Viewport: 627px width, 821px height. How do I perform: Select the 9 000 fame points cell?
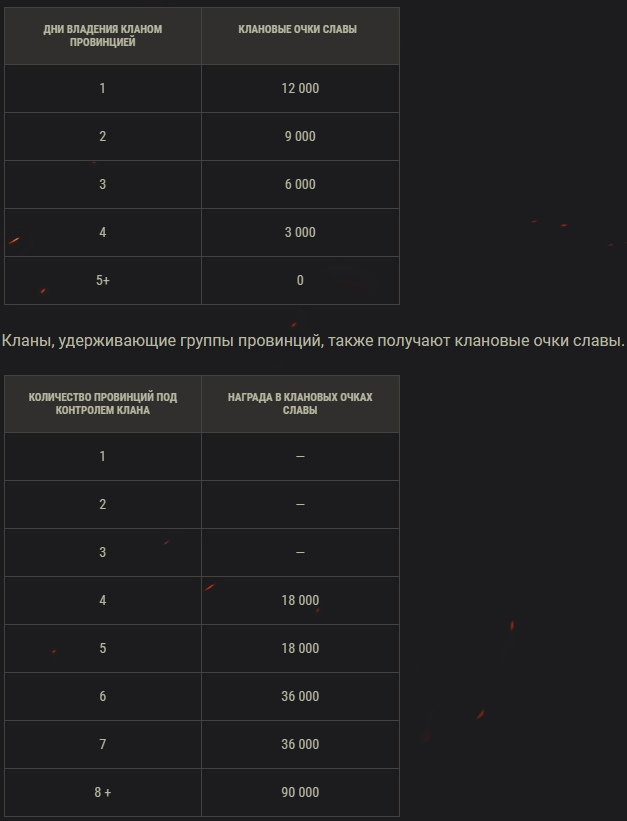click(300, 137)
